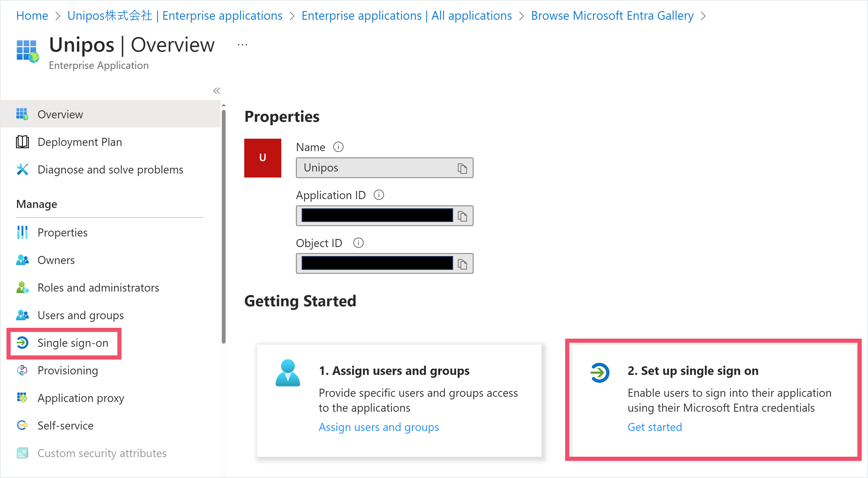Screen dimensions: 868x478
Task: Click the Roles and administrators icon
Action: coord(22,288)
